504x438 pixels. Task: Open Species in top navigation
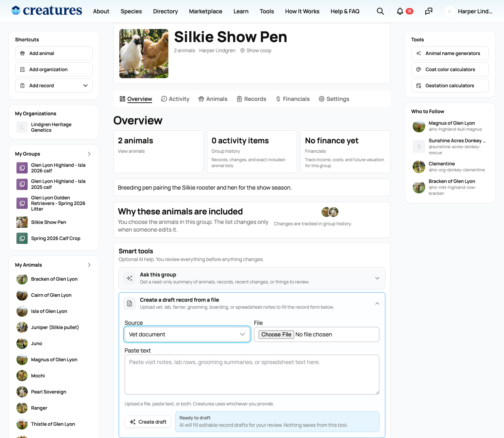(x=131, y=11)
